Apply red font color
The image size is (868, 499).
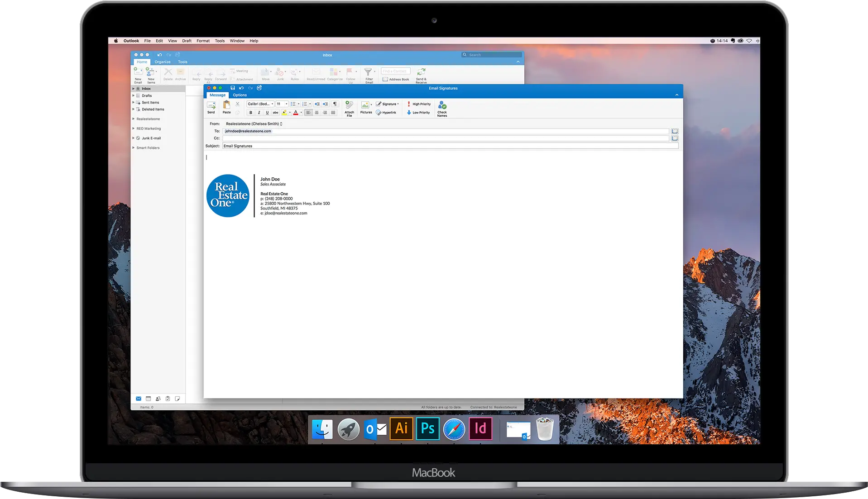click(x=296, y=113)
